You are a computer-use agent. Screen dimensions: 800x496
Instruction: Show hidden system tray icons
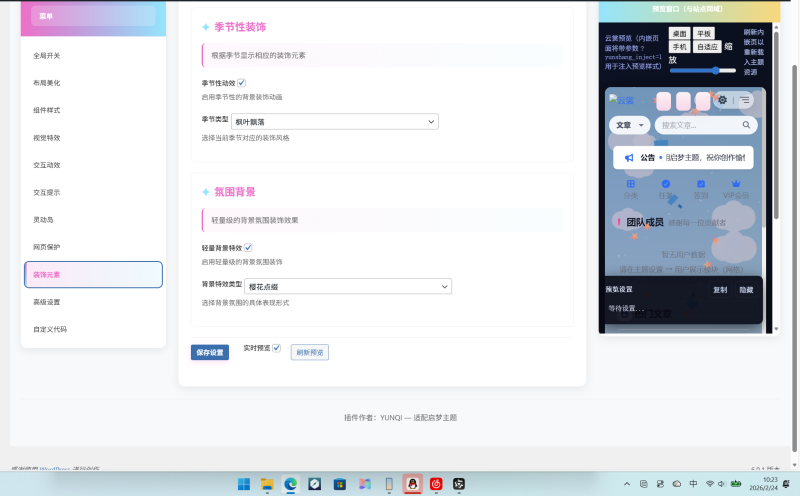(x=627, y=484)
